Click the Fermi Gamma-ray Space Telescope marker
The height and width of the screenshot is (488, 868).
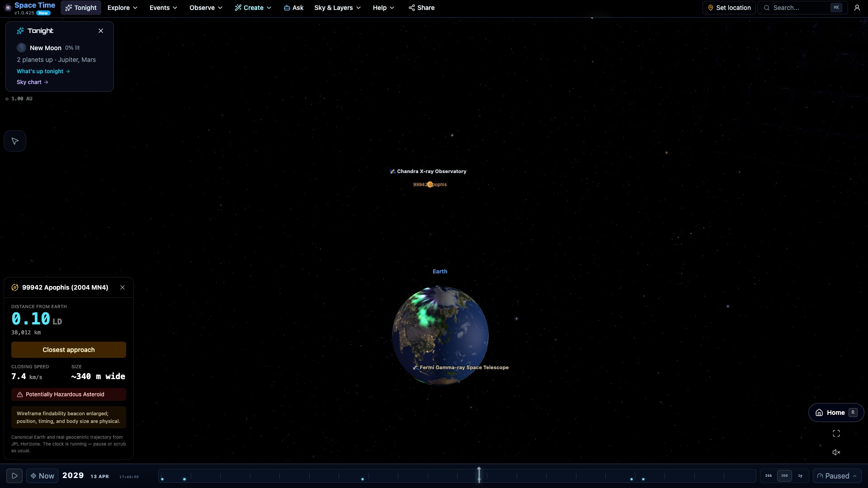click(461, 367)
